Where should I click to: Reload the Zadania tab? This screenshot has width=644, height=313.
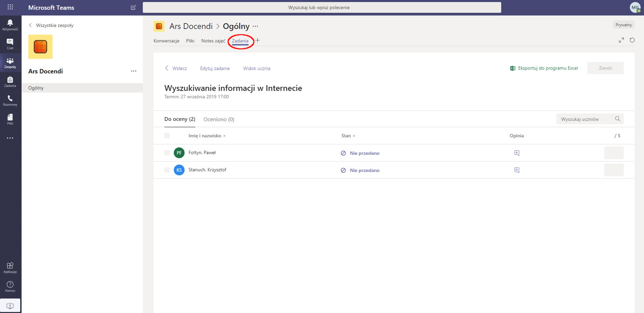click(632, 40)
